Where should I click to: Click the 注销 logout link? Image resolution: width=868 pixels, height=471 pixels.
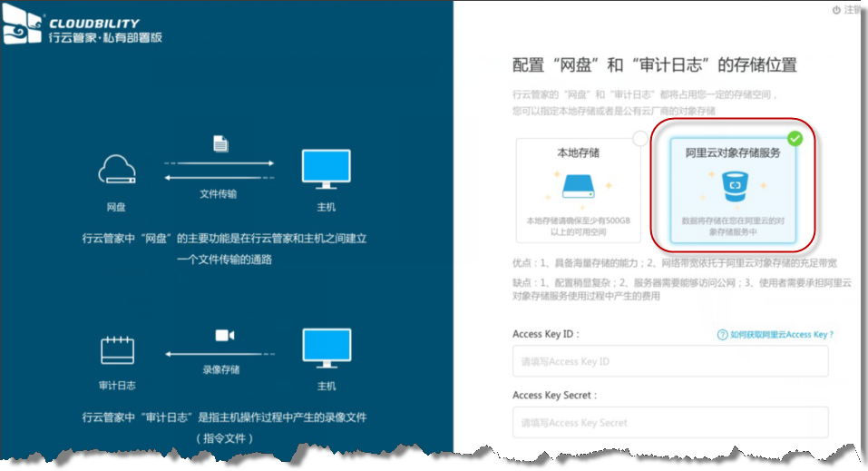[x=852, y=10]
